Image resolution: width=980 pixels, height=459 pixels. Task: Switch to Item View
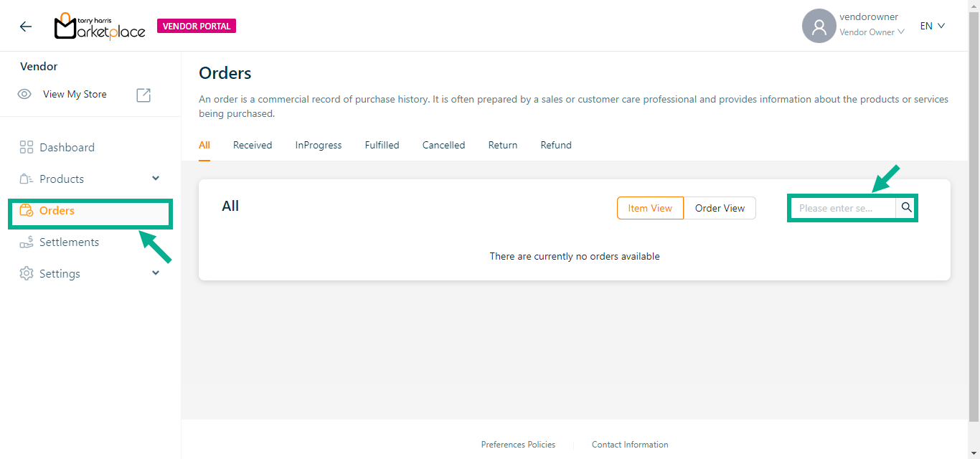click(650, 208)
